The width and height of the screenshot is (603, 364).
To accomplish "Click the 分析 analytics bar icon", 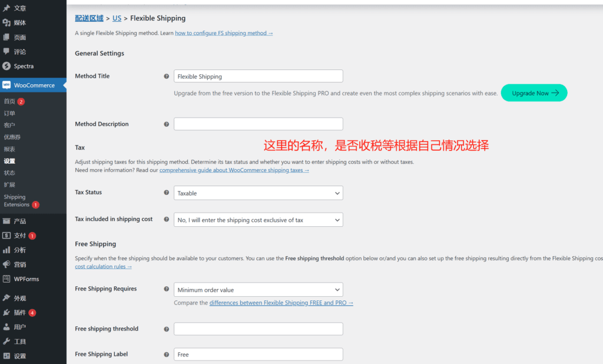I will point(6,250).
